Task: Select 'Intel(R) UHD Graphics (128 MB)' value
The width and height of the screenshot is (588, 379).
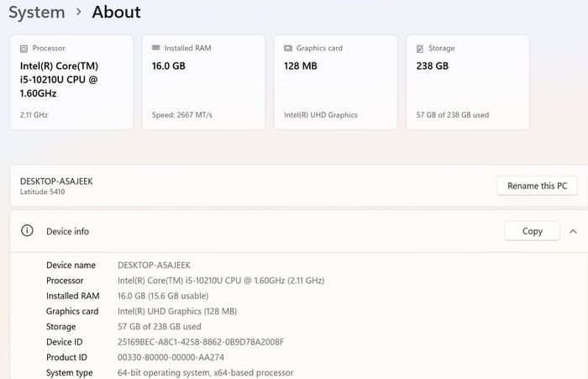Action: click(177, 312)
